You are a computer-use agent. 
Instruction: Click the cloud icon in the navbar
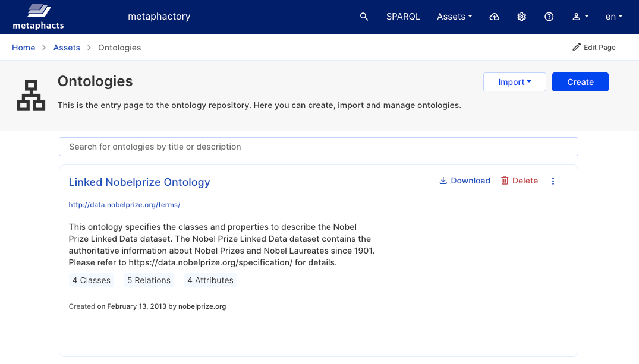click(494, 17)
